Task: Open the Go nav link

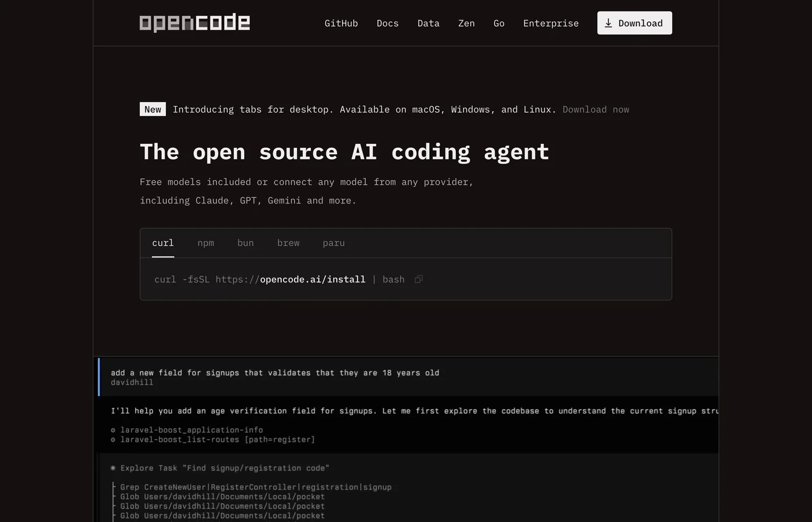Action: coord(499,23)
